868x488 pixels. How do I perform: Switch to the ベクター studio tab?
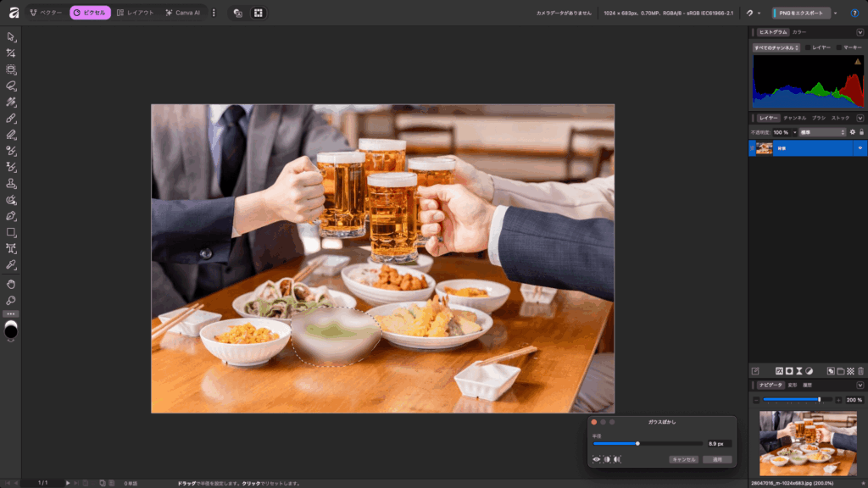(x=46, y=13)
